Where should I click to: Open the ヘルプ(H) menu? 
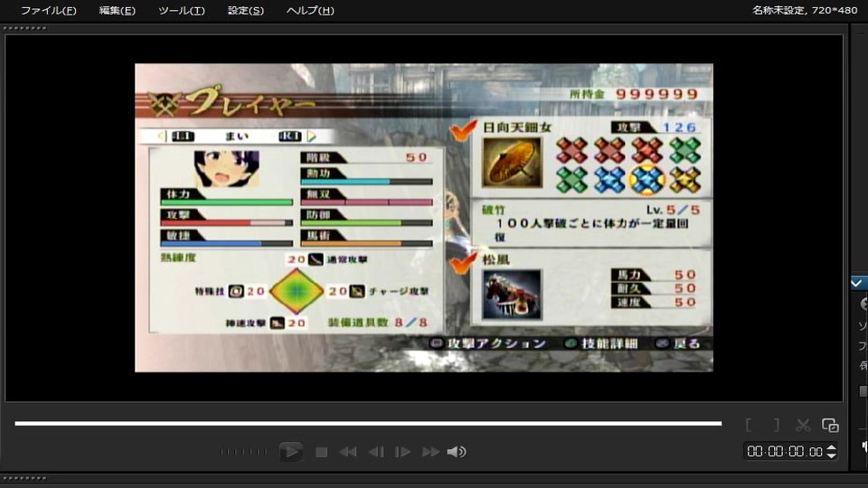click(x=310, y=11)
